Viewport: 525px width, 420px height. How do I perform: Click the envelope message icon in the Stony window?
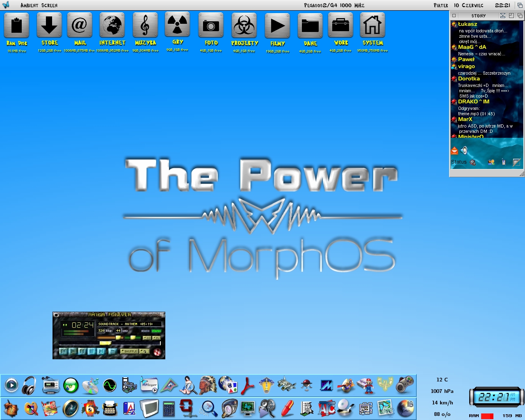pos(454,151)
